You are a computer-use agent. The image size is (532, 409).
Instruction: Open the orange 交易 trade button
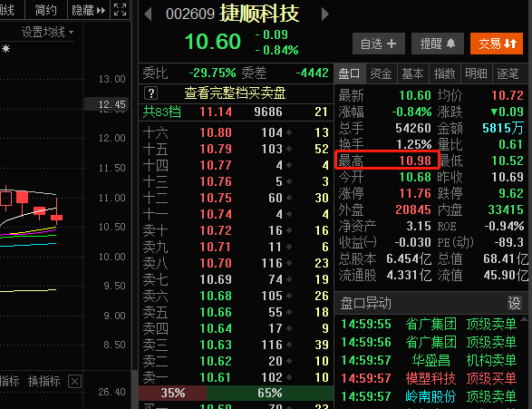point(497,44)
